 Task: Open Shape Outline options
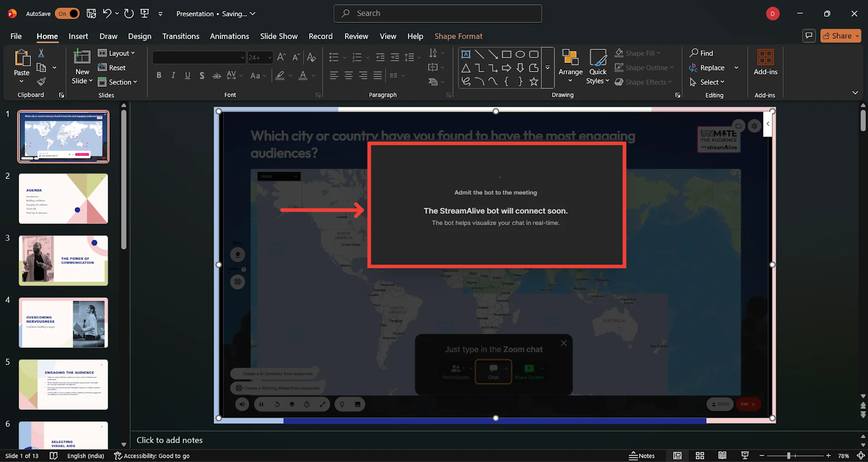pos(644,68)
